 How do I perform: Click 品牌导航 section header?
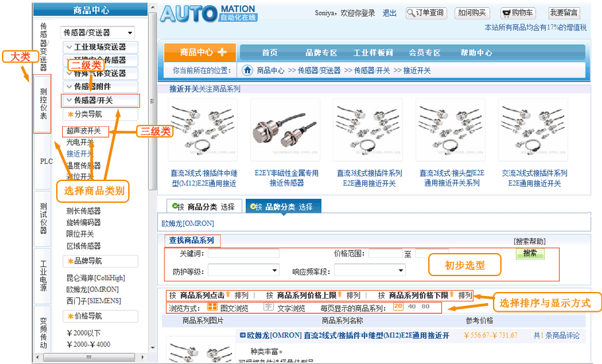pos(100,261)
